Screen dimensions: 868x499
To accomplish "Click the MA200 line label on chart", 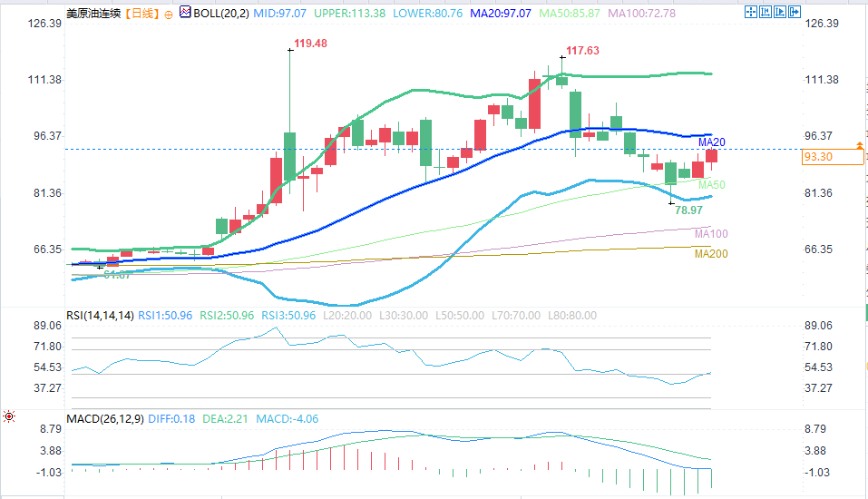I will (711, 254).
